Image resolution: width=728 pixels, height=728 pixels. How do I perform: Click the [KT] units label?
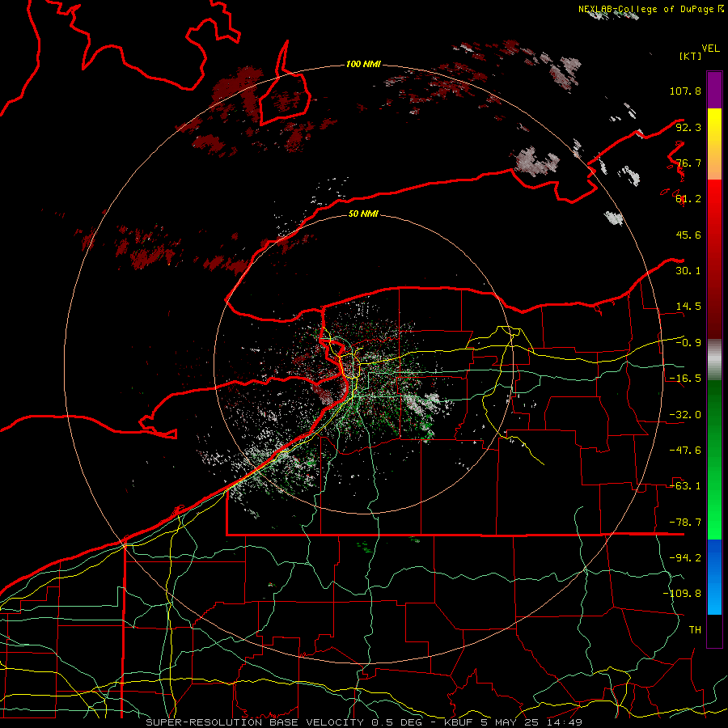[691, 56]
